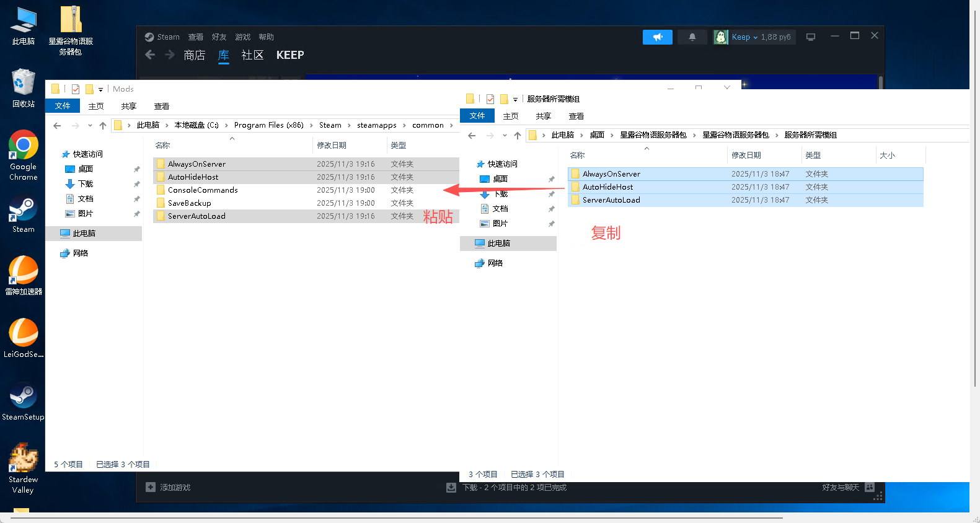Open the Steam Big Picture monitor icon

click(810, 37)
